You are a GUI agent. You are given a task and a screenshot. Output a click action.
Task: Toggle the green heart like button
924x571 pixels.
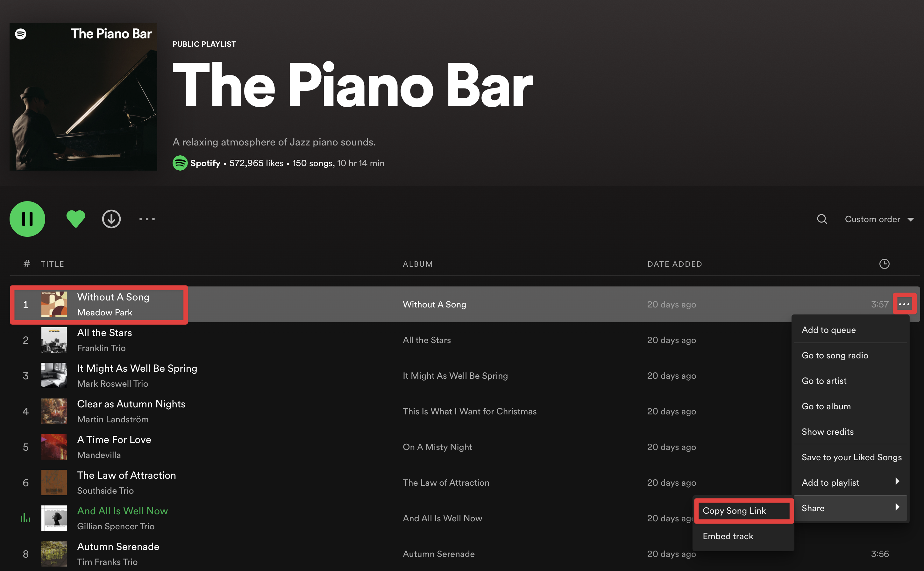tap(75, 219)
